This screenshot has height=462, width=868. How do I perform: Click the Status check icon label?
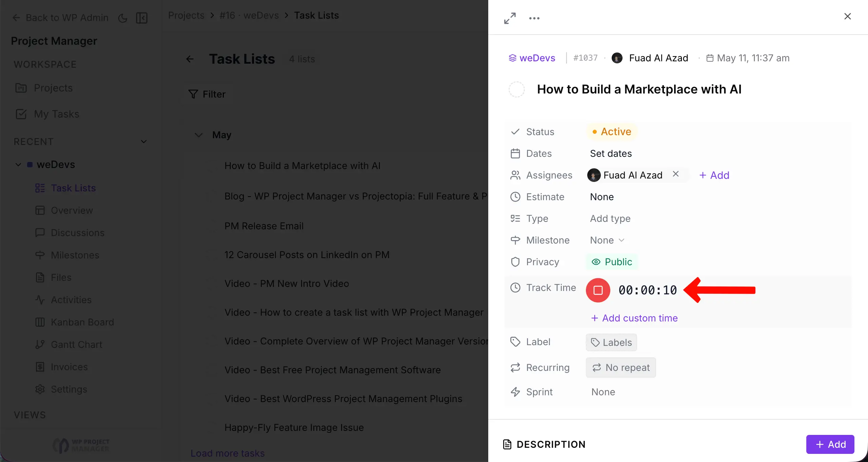point(515,132)
